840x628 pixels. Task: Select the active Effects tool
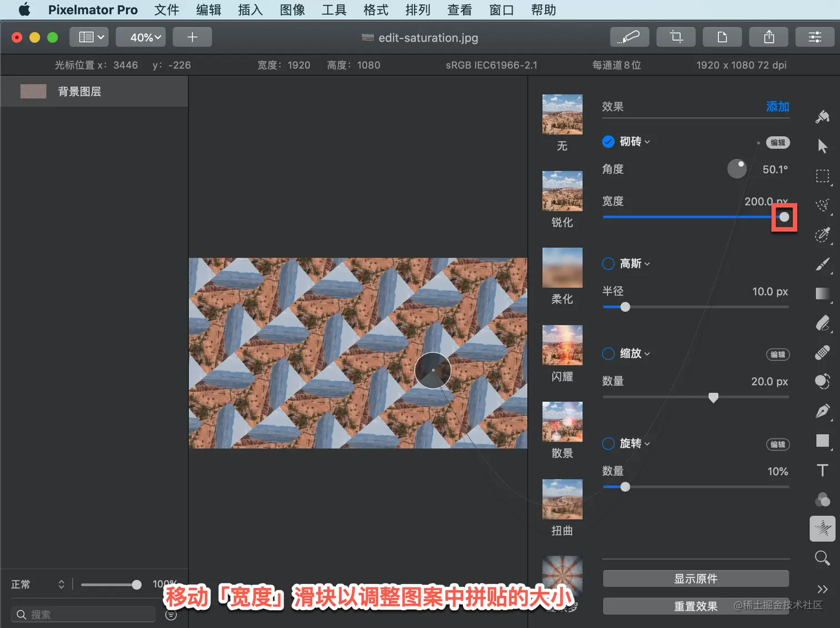822,529
